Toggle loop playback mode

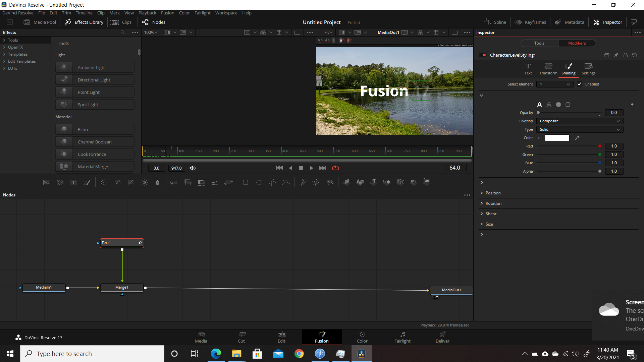[335, 168]
